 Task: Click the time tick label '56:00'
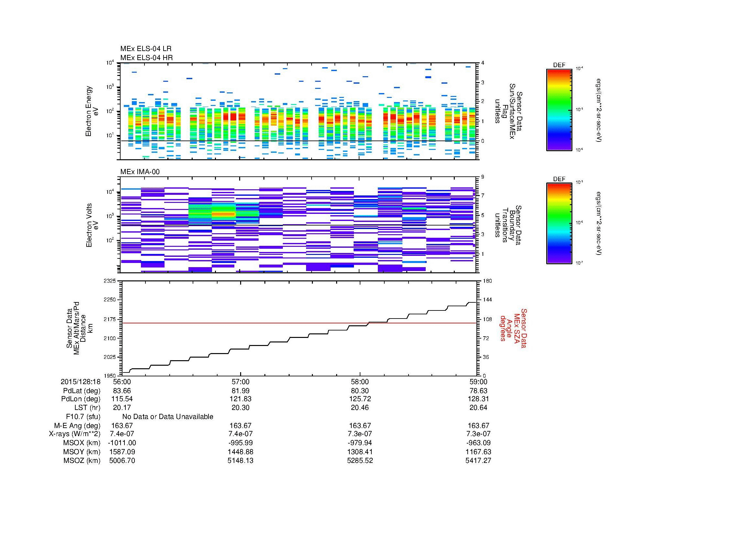pos(122,382)
